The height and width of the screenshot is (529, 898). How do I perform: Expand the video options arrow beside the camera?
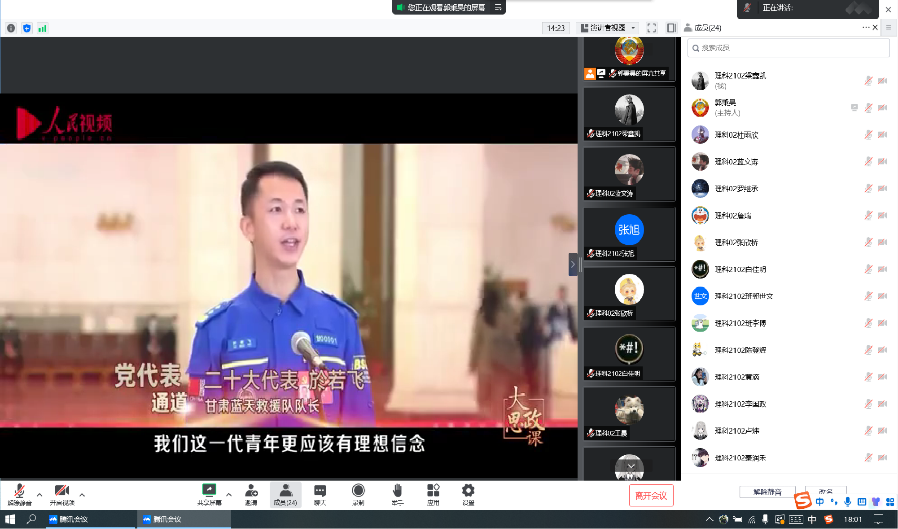point(82,494)
